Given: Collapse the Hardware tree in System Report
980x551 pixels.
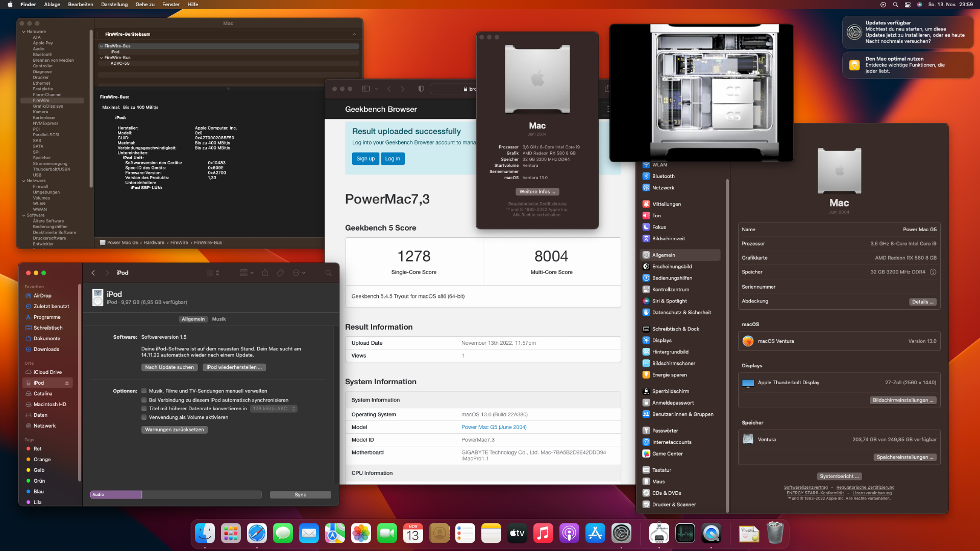Looking at the screenshot, I should point(23,32).
